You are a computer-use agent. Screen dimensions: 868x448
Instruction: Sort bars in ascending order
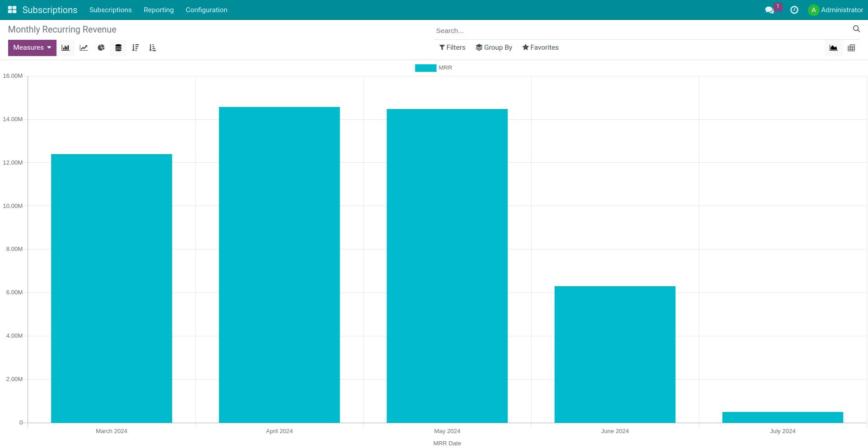(152, 48)
